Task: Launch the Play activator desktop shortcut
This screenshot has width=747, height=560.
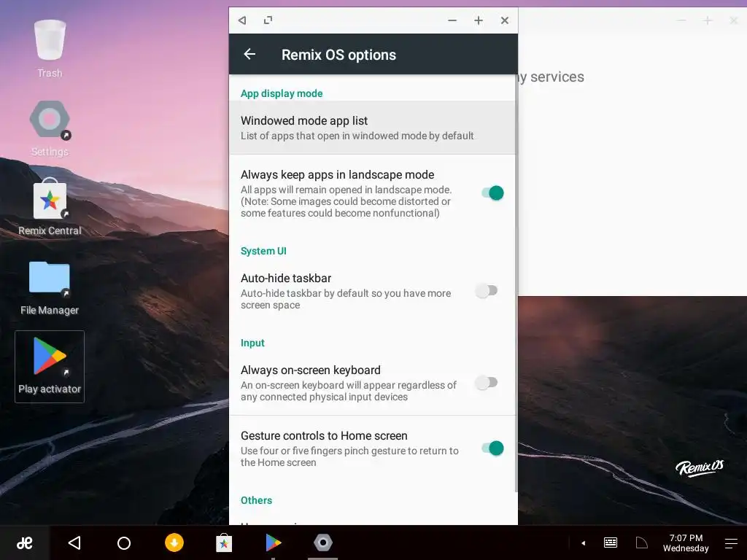Action: click(x=50, y=366)
